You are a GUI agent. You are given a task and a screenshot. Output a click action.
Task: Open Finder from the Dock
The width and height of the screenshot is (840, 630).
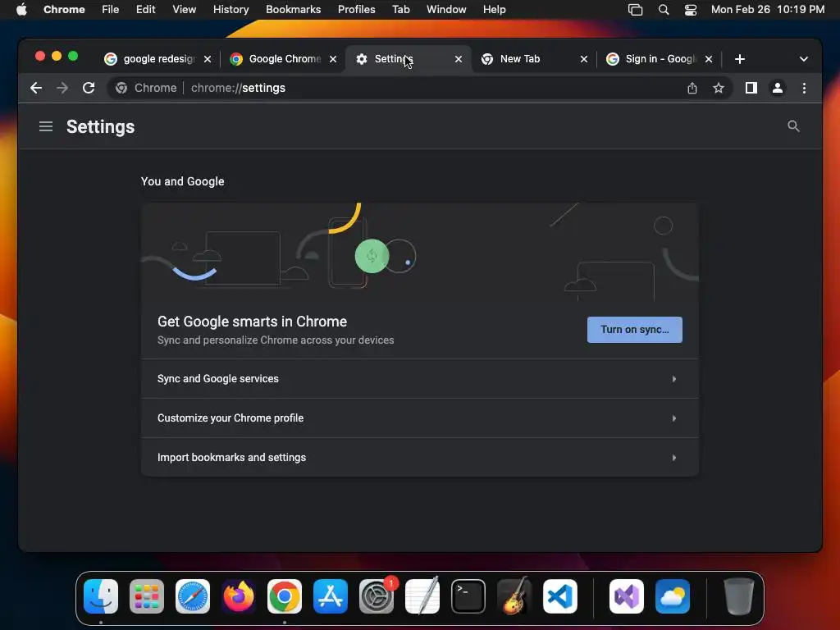coord(101,596)
